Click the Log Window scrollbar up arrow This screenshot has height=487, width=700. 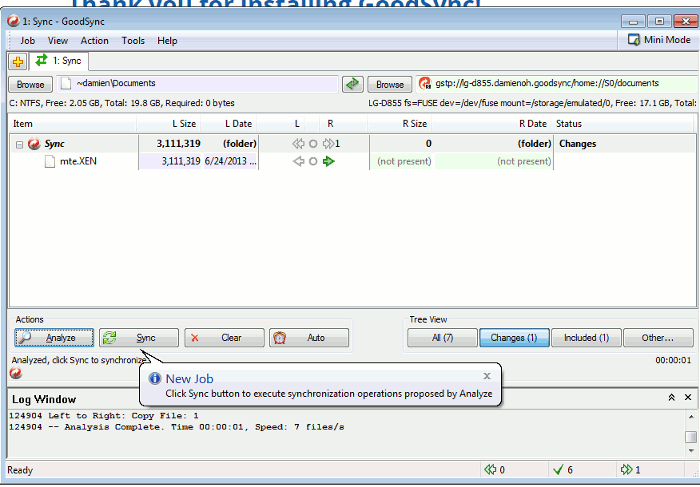click(691, 417)
